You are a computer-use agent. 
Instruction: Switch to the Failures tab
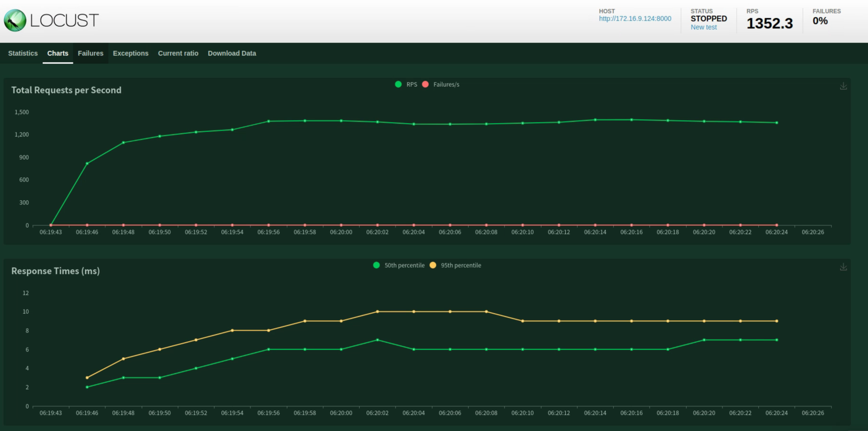[x=90, y=54]
